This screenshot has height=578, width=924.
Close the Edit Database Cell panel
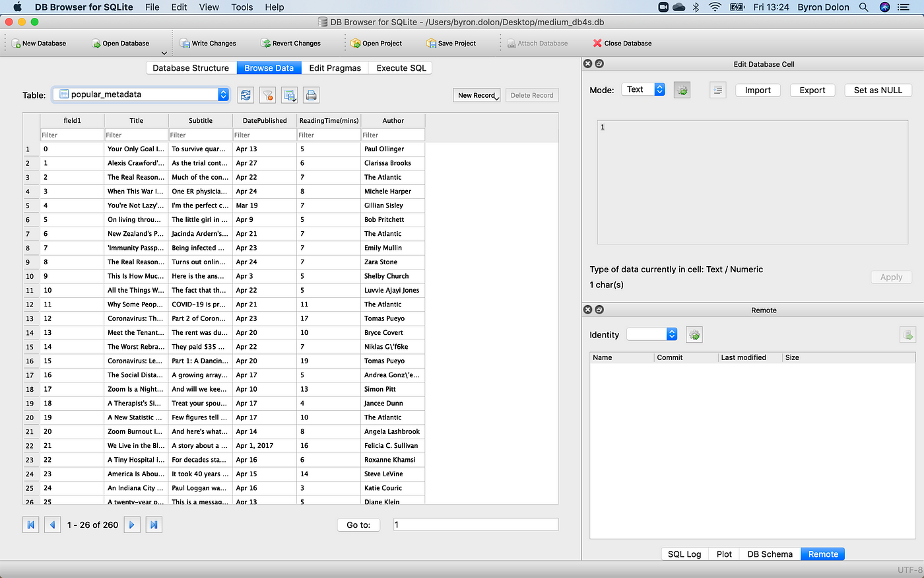pos(587,63)
